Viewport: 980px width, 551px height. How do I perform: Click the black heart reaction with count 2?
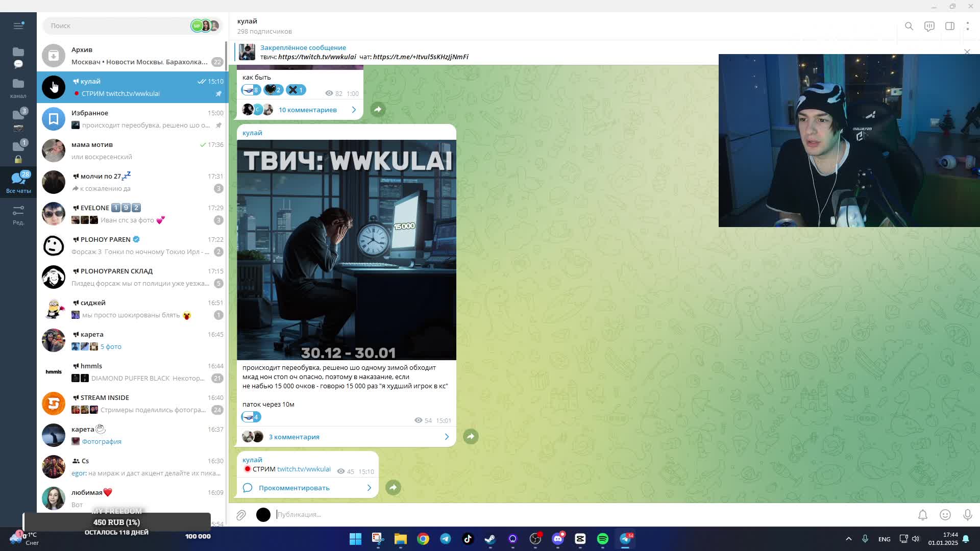pos(273,90)
